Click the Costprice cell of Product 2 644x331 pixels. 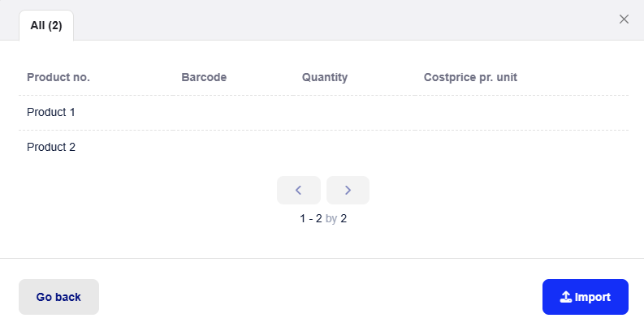coord(522,148)
